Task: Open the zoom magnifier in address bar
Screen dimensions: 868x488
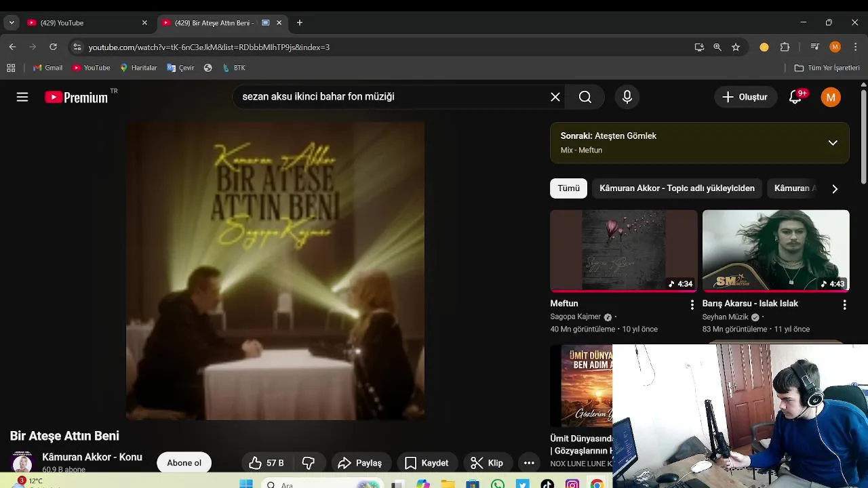Action: [x=717, y=47]
